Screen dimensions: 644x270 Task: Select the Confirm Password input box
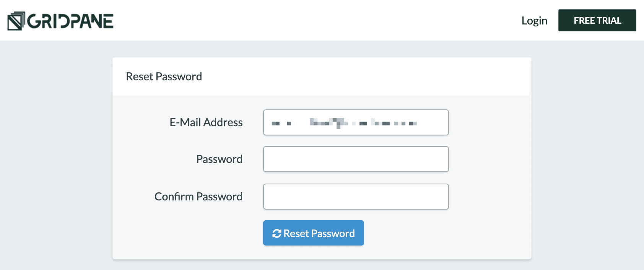click(356, 196)
